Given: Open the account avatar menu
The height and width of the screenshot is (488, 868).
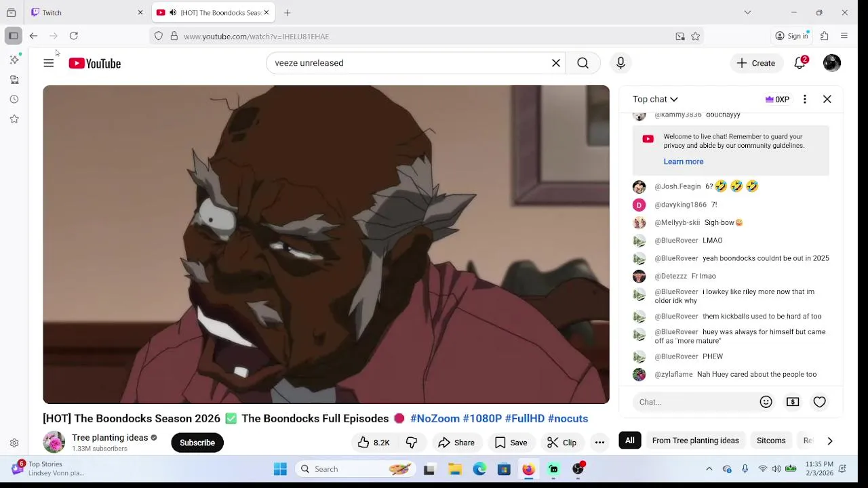Looking at the screenshot, I should tap(832, 63).
